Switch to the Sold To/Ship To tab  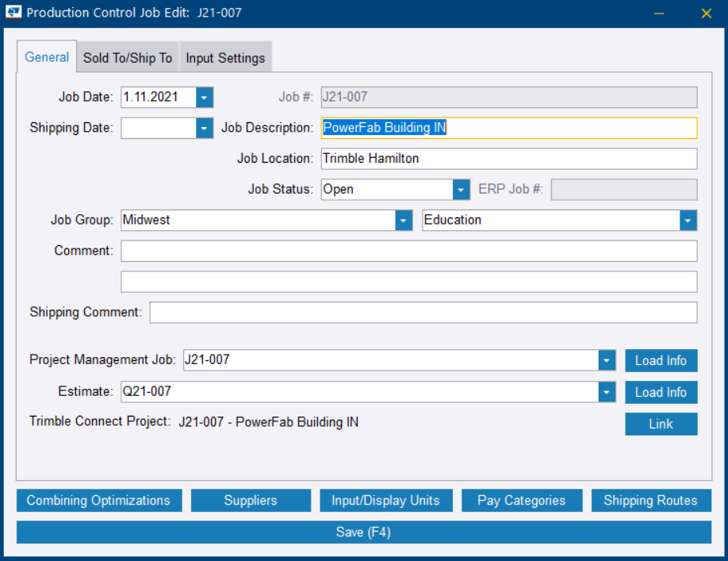coord(127,57)
